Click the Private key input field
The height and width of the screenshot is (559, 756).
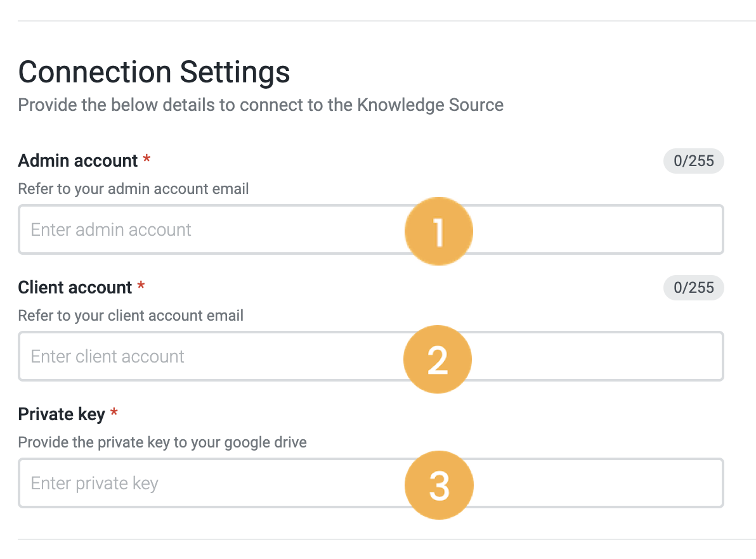[x=371, y=483]
